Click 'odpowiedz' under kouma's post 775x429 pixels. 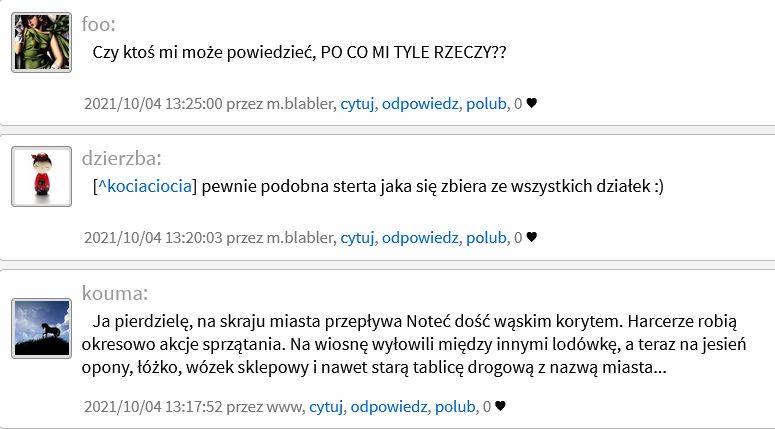(388, 407)
